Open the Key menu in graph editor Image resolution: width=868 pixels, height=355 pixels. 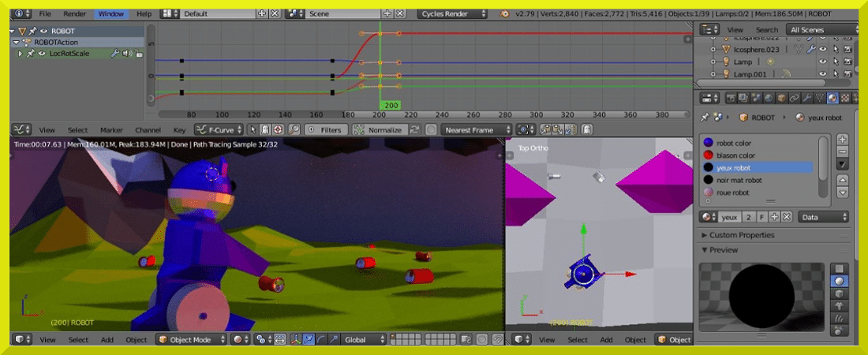click(179, 130)
